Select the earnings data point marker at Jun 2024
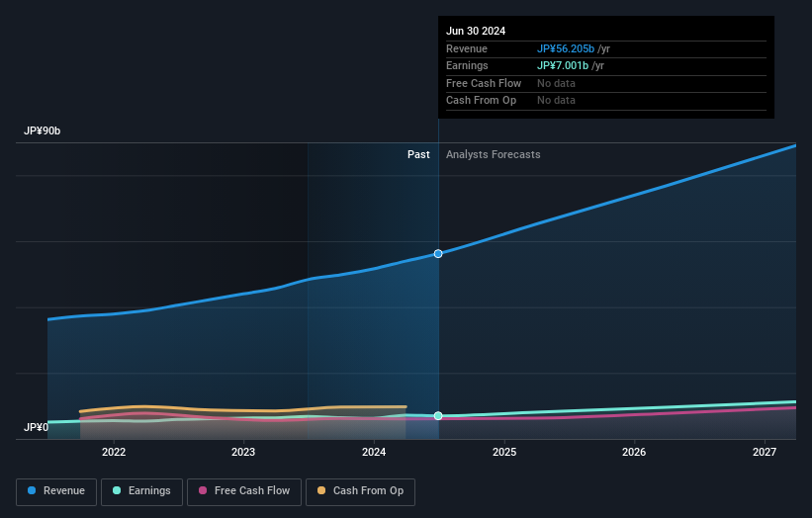 coord(438,416)
